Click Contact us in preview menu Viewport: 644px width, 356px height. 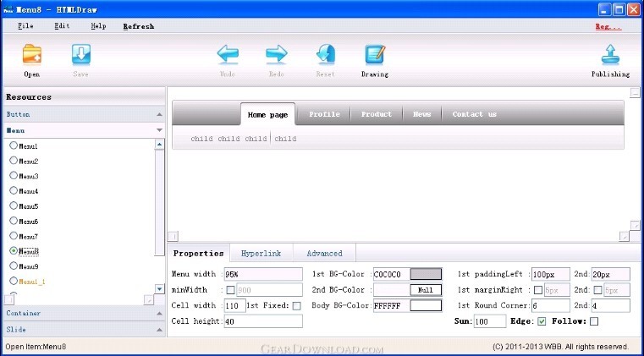point(475,114)
